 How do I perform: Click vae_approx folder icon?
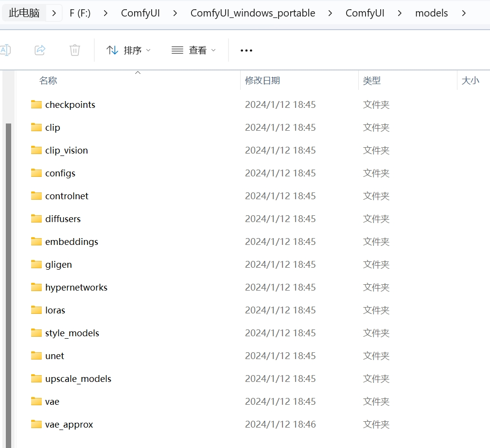point(36,424)
